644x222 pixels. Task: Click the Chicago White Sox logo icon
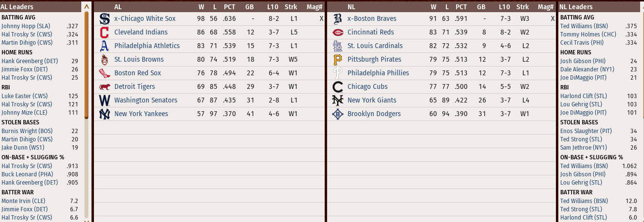pos(104,19)
